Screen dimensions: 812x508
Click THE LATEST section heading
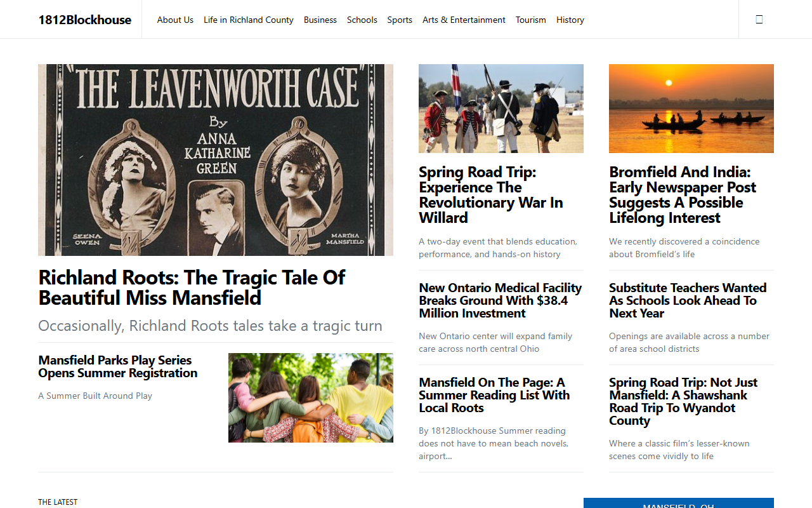tap(58, 502)
